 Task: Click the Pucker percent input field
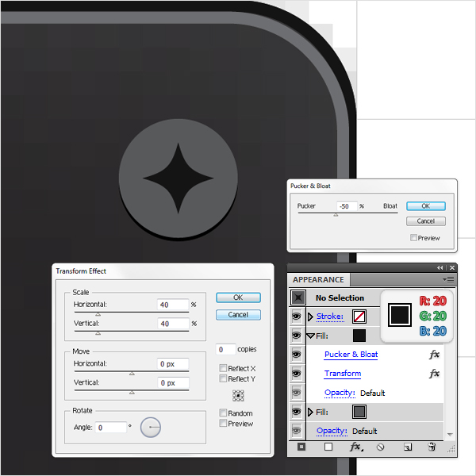pos(347,206)
